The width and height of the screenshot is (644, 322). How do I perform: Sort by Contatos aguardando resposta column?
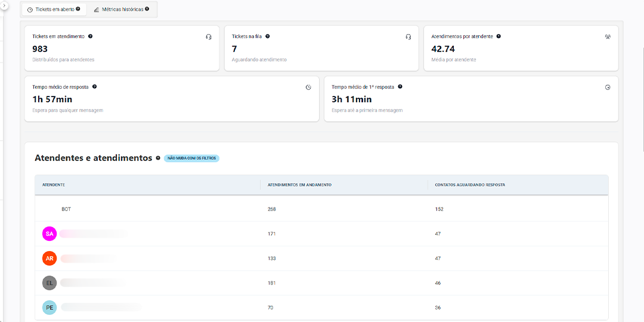point(470,185)
